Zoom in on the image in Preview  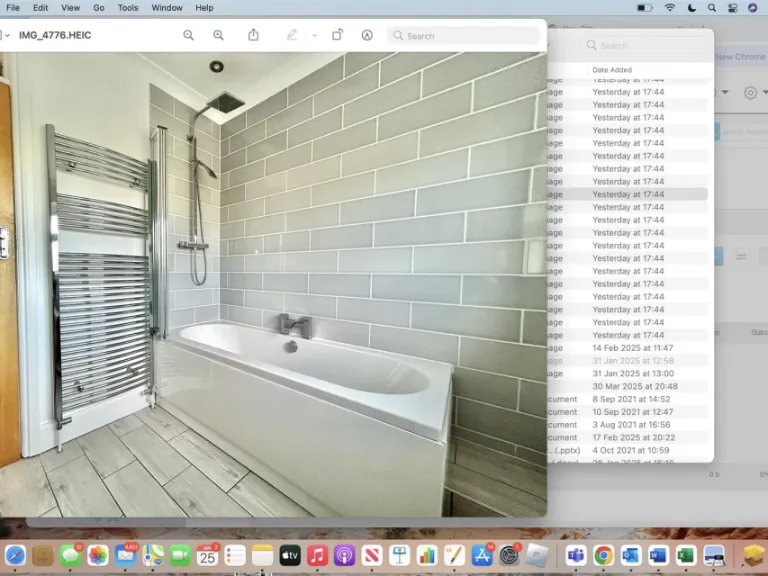point(218,35)
